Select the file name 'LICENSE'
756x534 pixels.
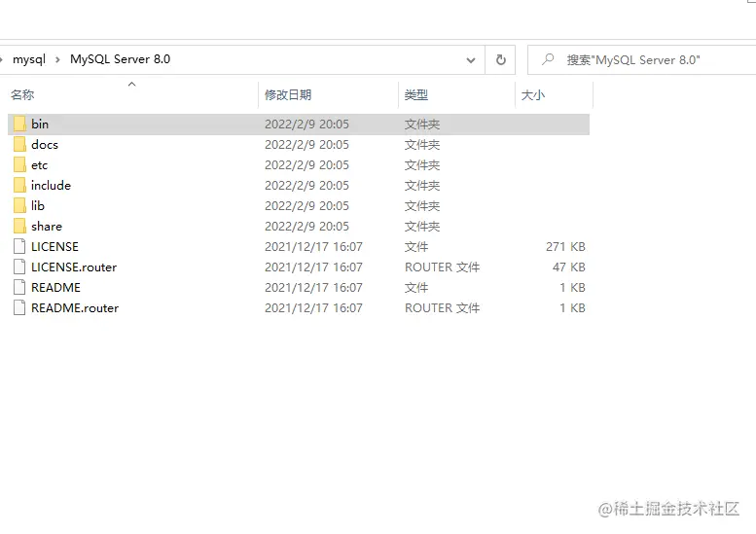click(x=54, y=247)
